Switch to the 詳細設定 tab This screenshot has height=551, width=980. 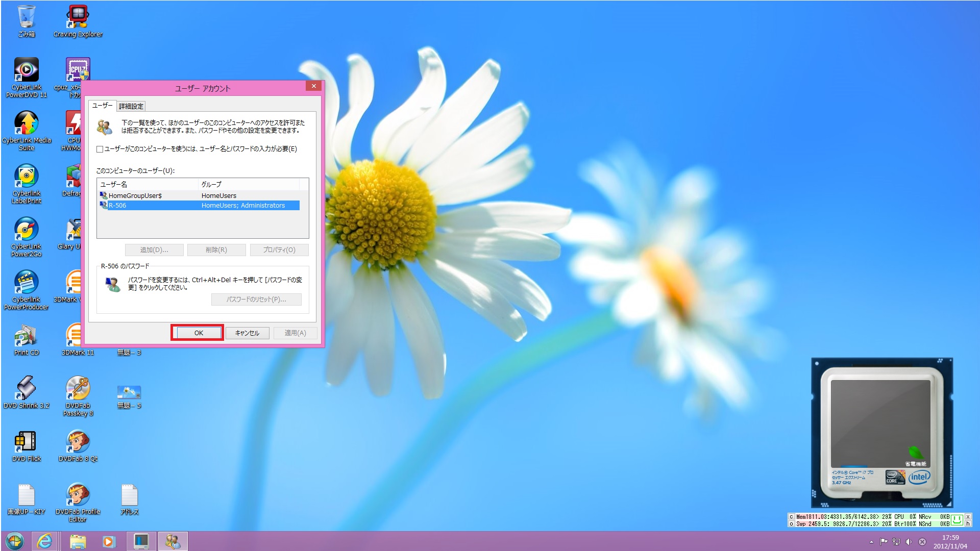click(131, 106)
